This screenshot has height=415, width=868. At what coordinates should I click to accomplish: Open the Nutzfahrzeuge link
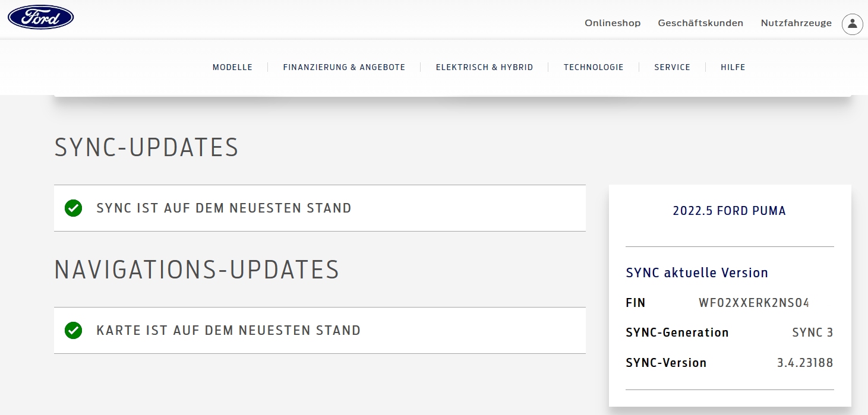796,23
